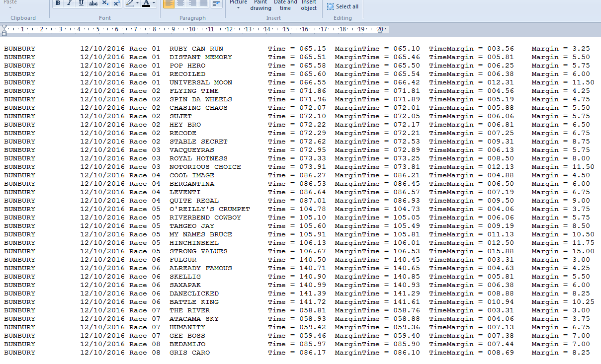Open the Paste dropdown arrow
This screenshot has width=601, height=364.
coord(10,8)
